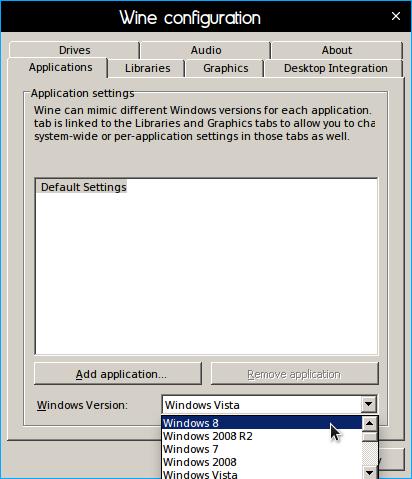This screenshot has width=412, height=479.
Task: Close the Wine configuration window
Action: point(396,16)
